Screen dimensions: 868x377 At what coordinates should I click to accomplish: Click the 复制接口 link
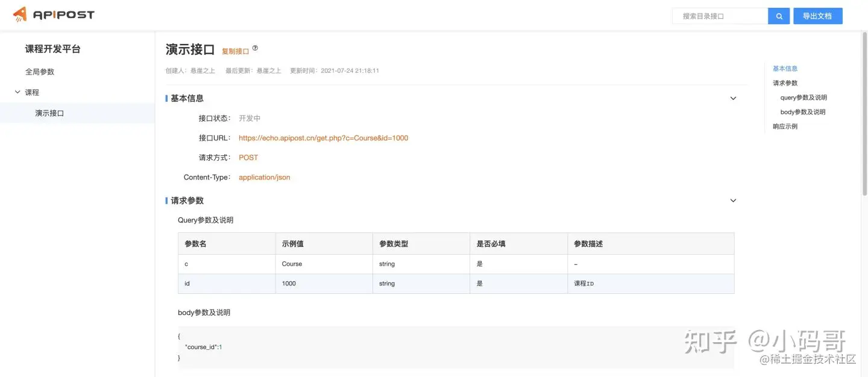pos(235,52)
